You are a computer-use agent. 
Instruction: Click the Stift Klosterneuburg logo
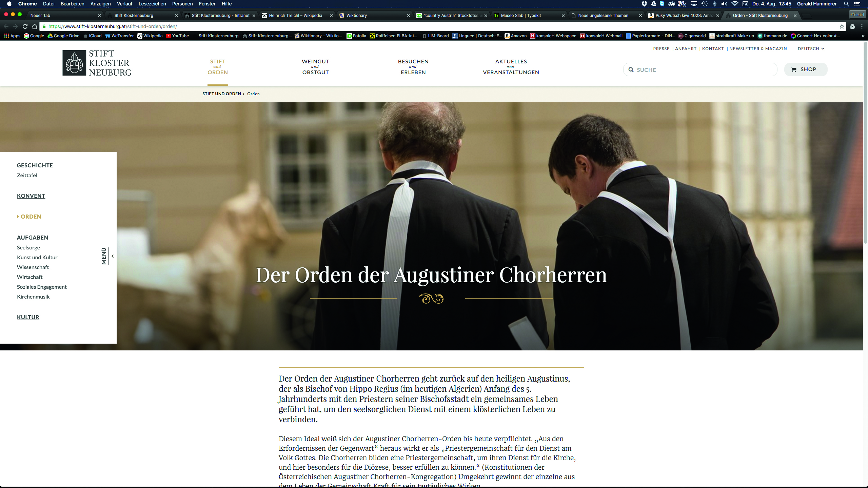click(97, 63)
